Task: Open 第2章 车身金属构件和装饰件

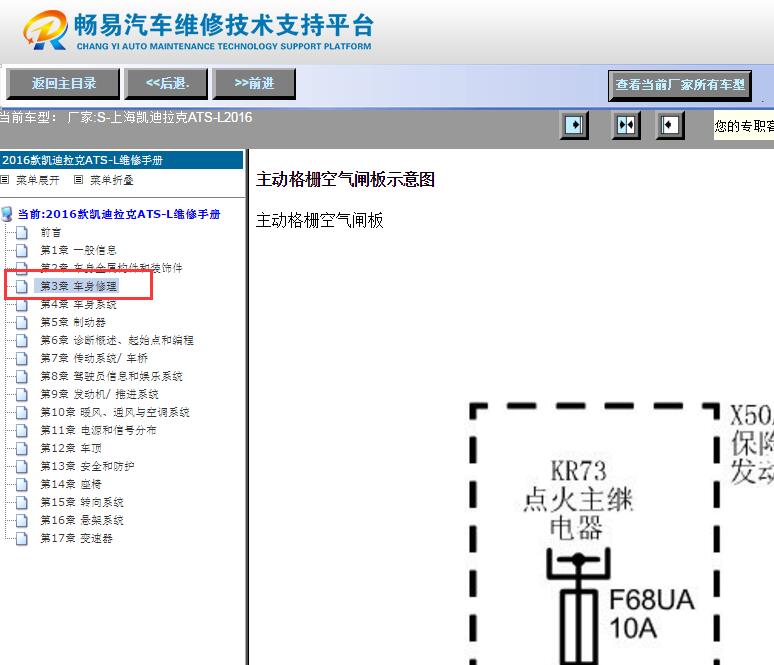Action: (111, 268)
